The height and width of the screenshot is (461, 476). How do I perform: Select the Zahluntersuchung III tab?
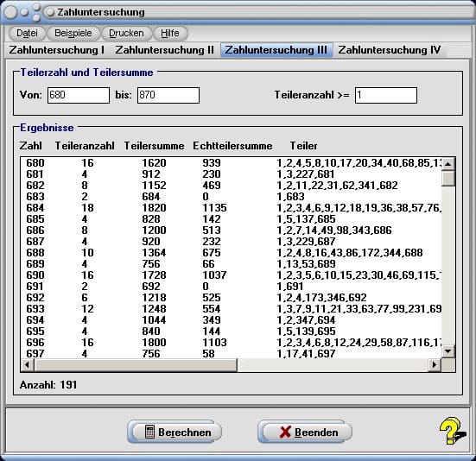click(276, 50)
